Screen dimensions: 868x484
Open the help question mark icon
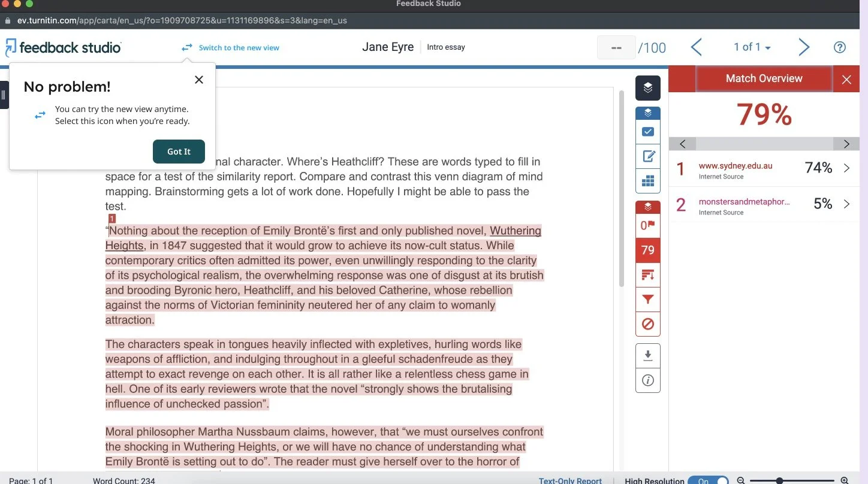tap(840, 47)
